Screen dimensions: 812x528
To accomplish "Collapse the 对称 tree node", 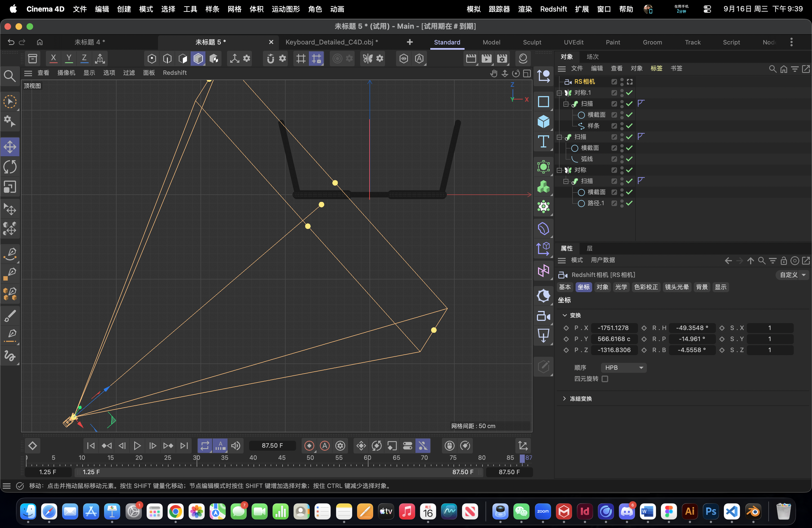I will [x=559, y=170].
